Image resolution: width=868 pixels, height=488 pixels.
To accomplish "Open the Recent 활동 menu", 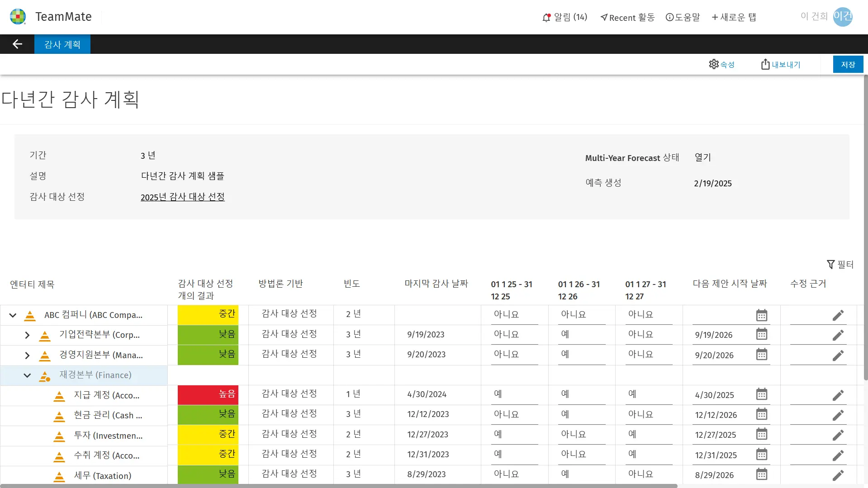I will point(627,17).
